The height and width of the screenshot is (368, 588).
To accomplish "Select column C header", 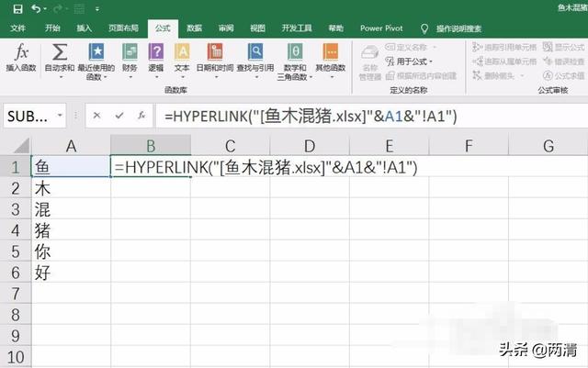I will [x=231, y=146].
